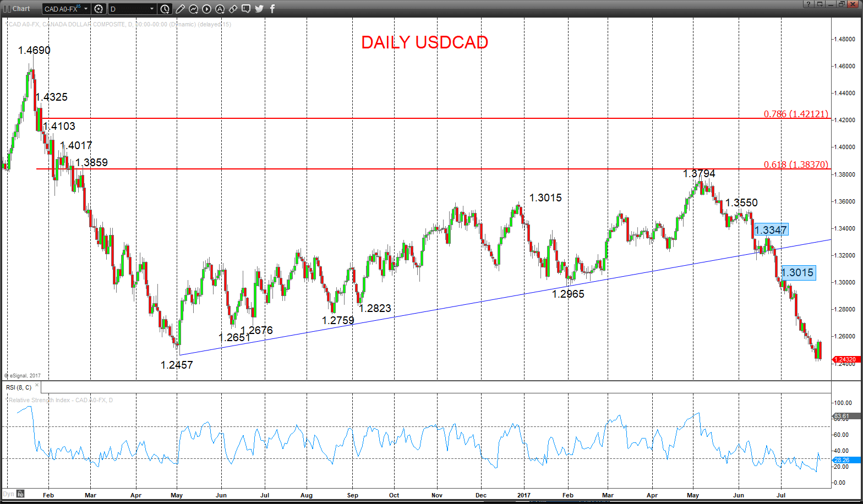863x504 pixels.
Task: Click the Chart window title label
Action: [x=21, y=9]
